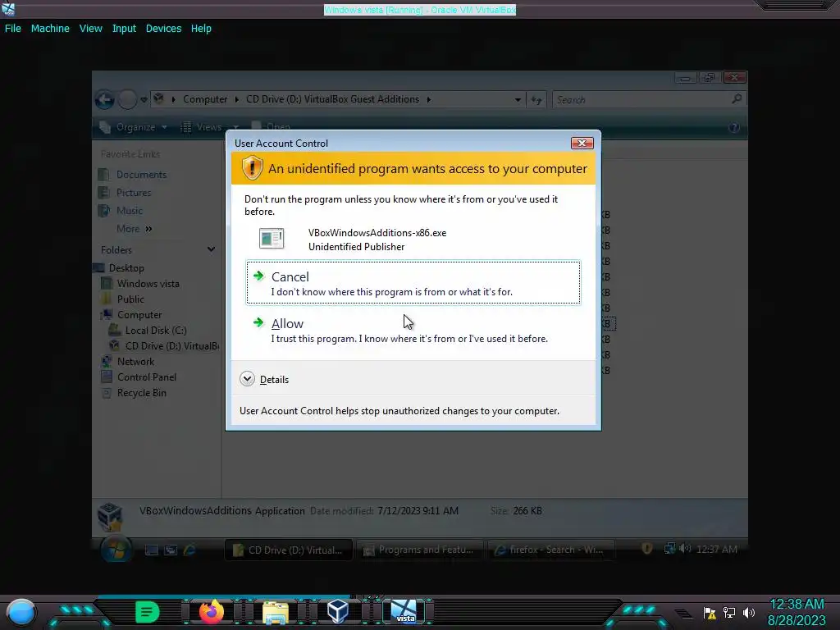This screenshot has width=840, height=630.
Task: Click Show Desktop quick launch icon in guest
Action: (152, 550)
